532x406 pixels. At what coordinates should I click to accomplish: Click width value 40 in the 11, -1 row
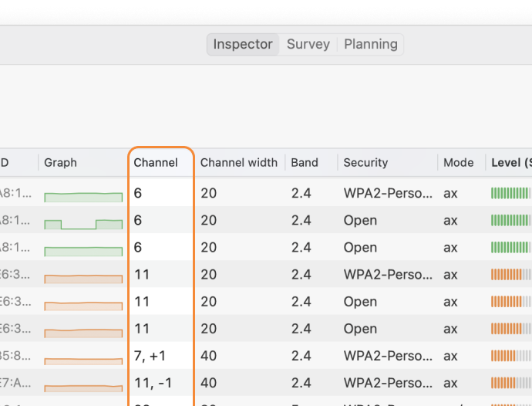tap(208, 383)
